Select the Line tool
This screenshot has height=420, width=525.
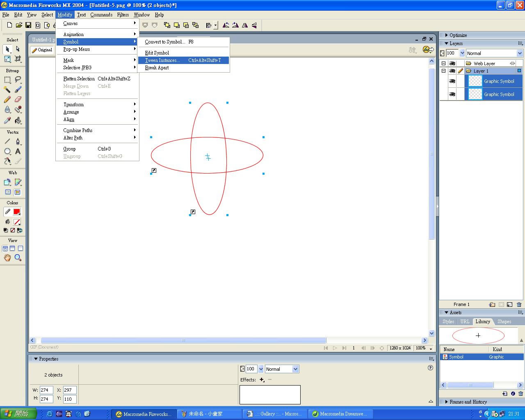coord(7,142)
